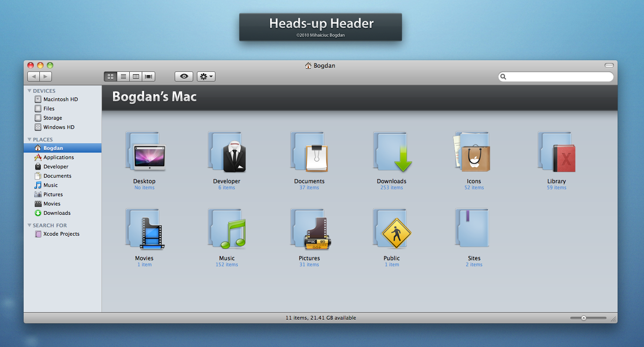Toggle Quick Look with the eye button

[x=184, y=77]
